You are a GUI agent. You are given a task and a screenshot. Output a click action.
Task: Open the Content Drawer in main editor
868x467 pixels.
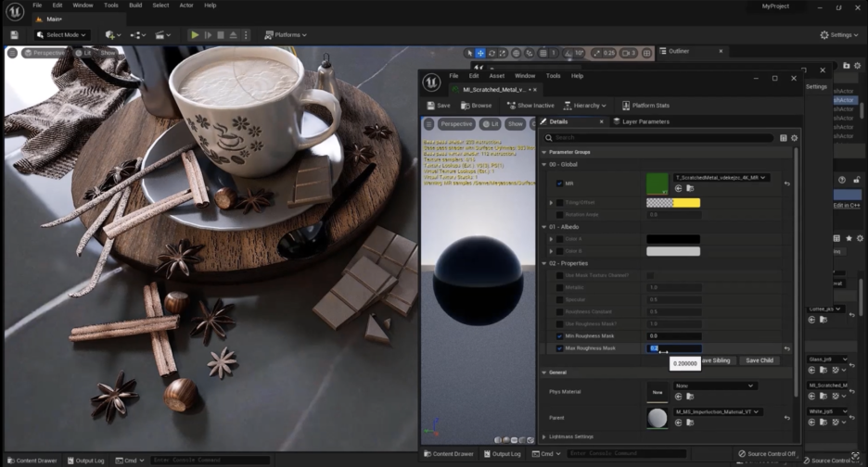pyautogui.click(x=31, y=461)
